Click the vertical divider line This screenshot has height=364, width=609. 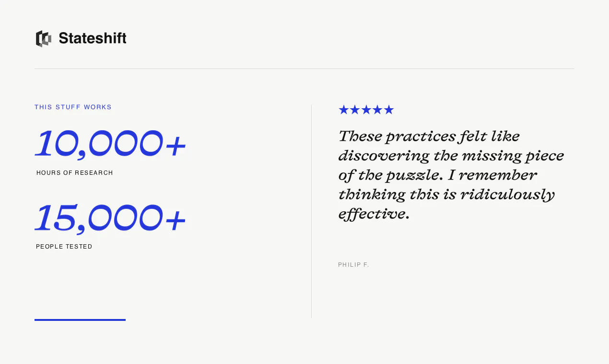tap(311, 211)
